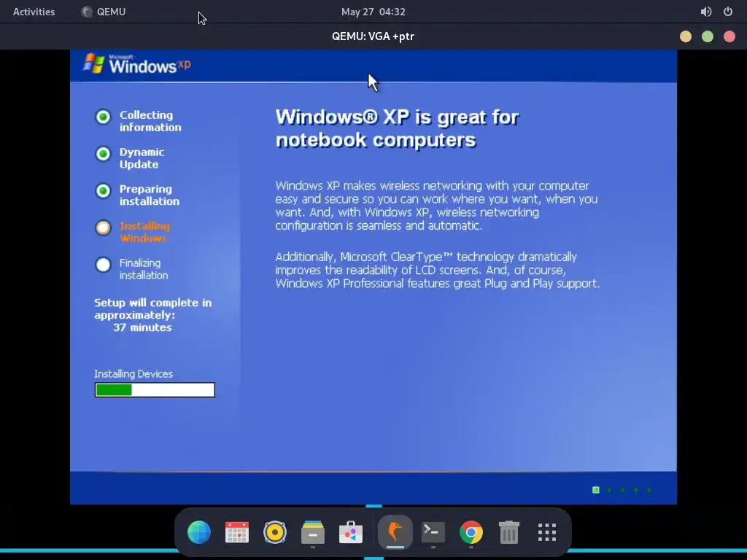Open Activities overview
Viewport: 747px width, 560px height.
pyautogui.click(x=34, y=12)
